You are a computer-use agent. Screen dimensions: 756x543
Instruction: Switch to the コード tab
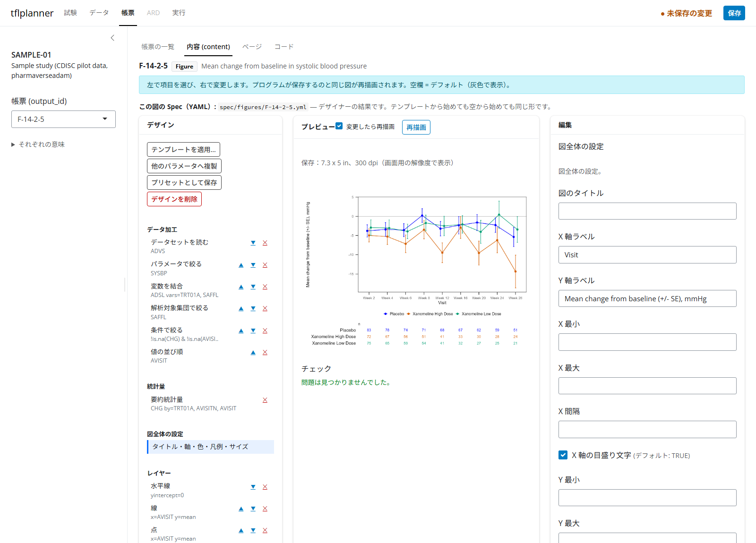point(284,47)
